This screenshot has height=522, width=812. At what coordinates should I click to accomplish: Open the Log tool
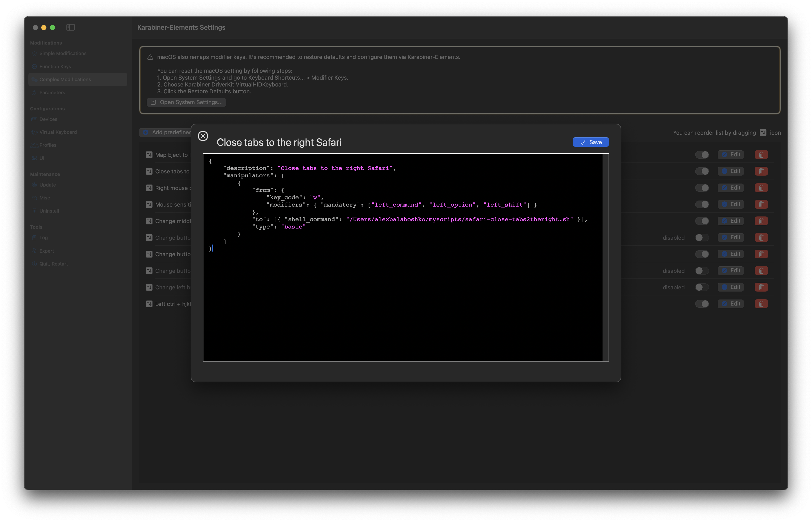coord(43,238)
